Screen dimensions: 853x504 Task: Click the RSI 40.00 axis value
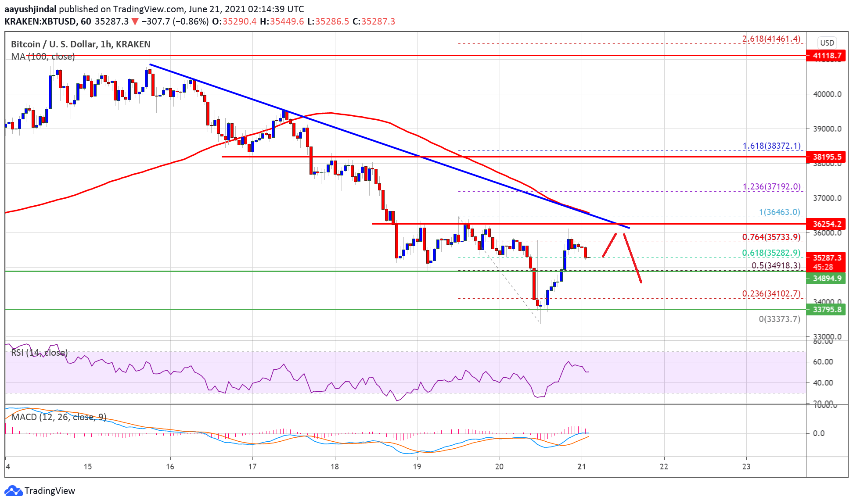point(823,382)
